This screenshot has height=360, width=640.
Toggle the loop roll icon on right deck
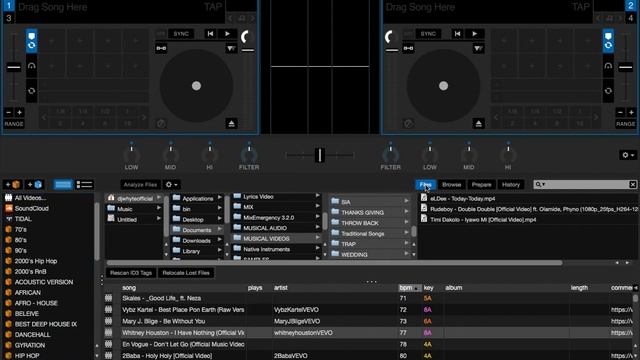tap(608, 91)
